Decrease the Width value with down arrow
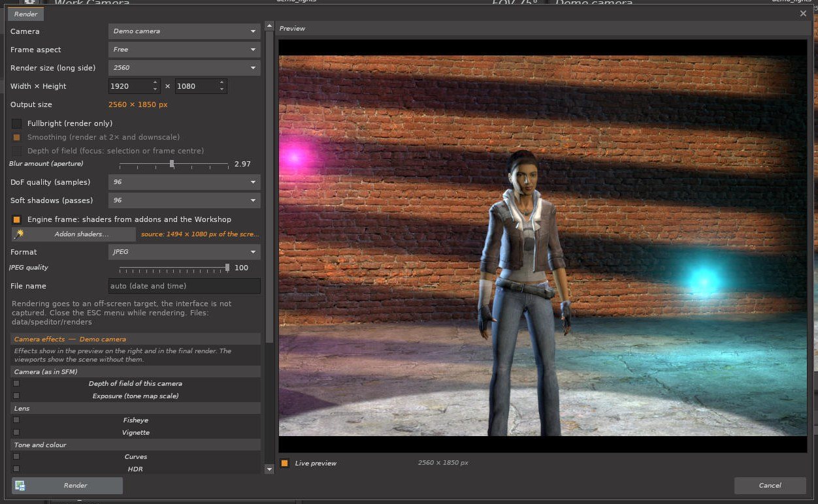Image resolution: width=818 pixels, height=504 pixels. tap(155, 89)
